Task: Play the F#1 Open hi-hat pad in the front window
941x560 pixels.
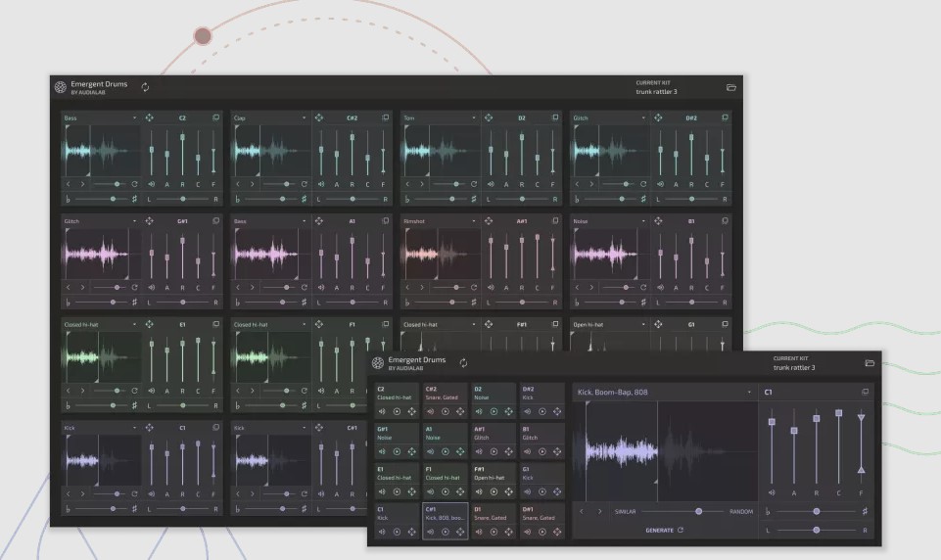Action: 494,491
